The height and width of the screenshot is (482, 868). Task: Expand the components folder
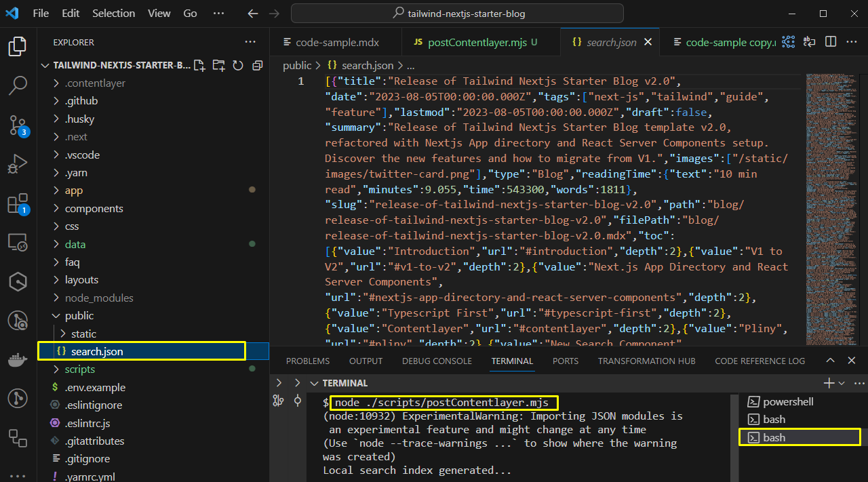[94, 209]
